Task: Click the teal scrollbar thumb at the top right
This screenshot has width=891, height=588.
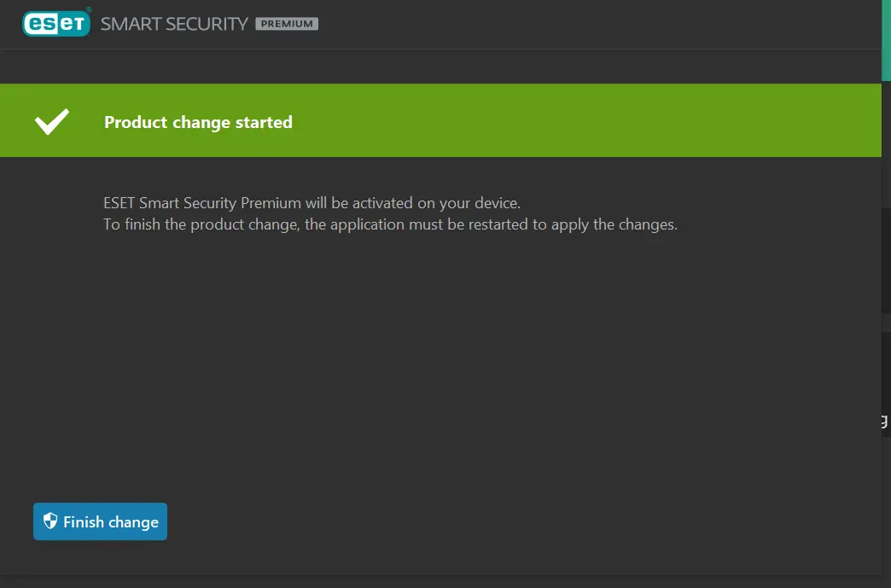Action: 886,40
